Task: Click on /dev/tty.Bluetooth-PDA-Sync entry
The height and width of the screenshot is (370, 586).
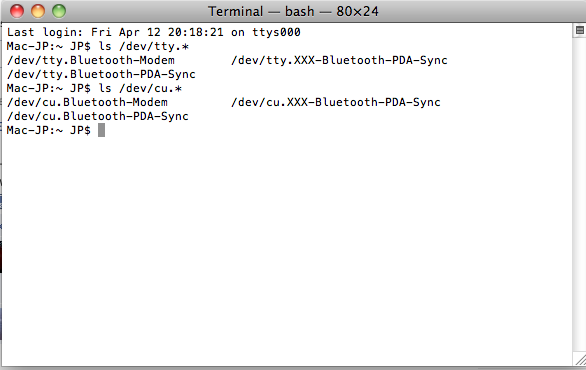Action: point(101,74)
